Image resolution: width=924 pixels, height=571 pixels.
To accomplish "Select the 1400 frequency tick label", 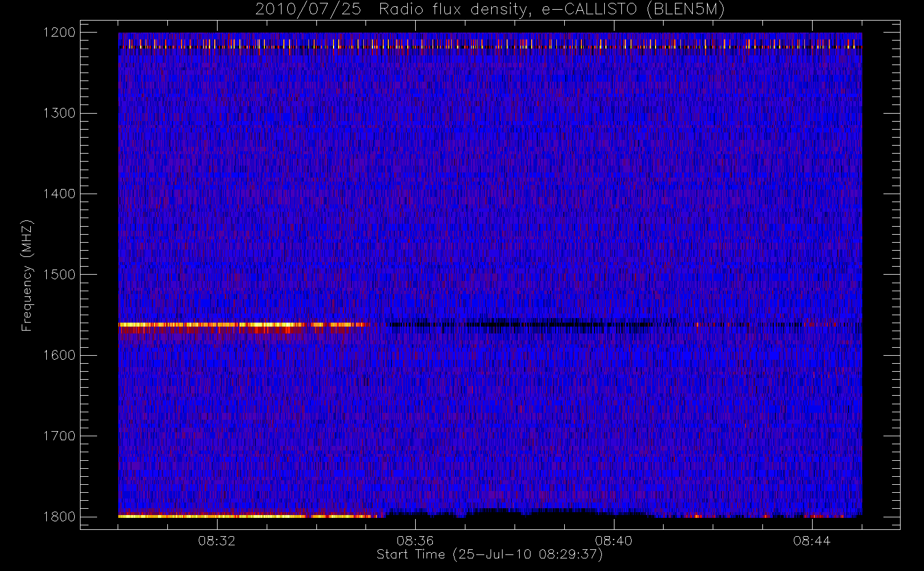I will click(x=59, y=194).
